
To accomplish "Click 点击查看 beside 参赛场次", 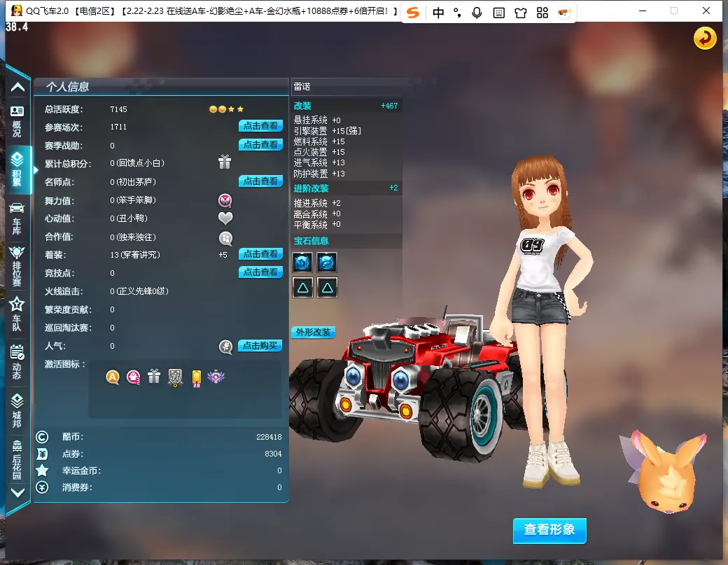I will [260, 126].
